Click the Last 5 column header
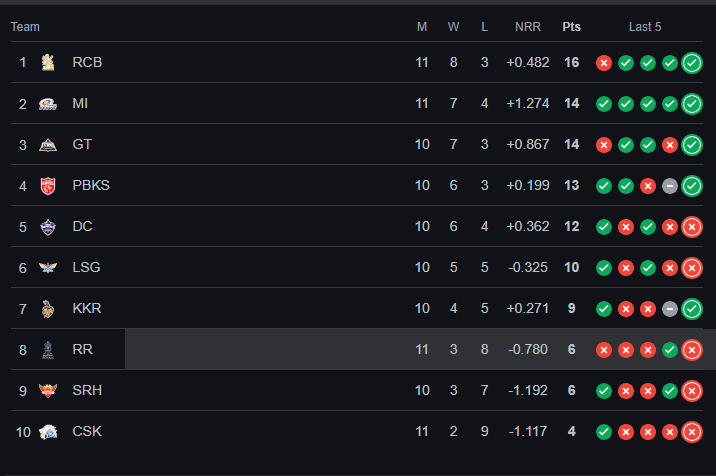The height and width of the screenshot is (476, 716). (x=645, y=27)
